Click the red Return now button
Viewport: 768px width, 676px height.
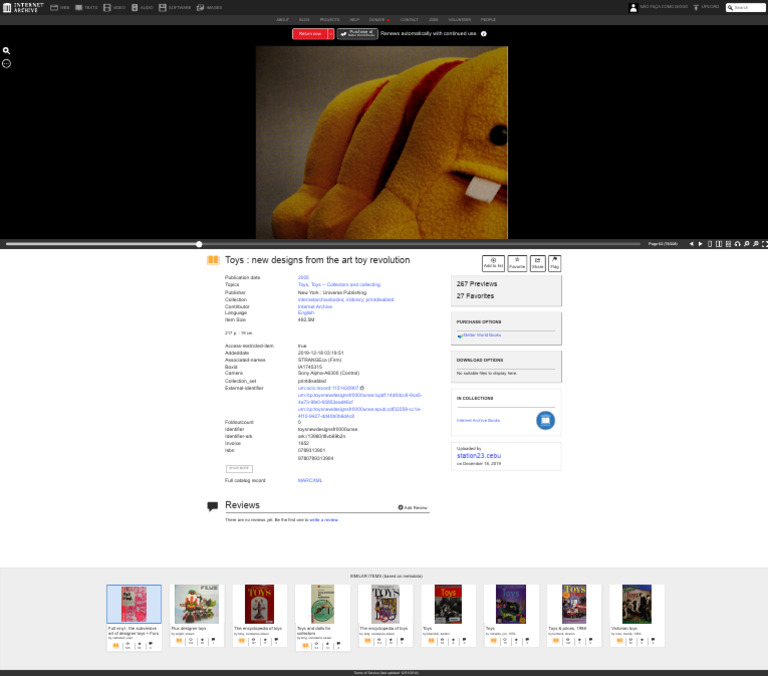click(x=310, y=34)
